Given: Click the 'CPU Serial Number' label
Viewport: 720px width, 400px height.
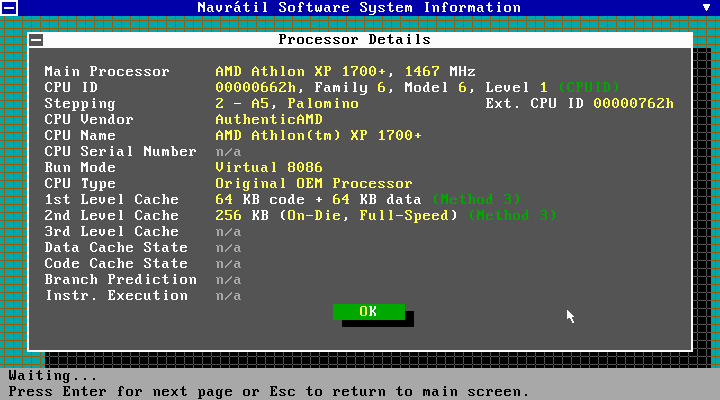Looking at the screenshot, I should (120, 152).
